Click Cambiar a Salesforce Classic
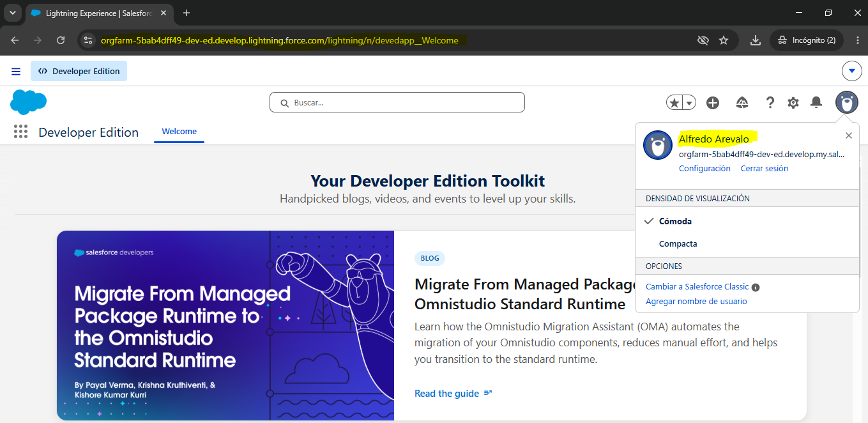This screenshot has width=868, height=423. (697, 287)
